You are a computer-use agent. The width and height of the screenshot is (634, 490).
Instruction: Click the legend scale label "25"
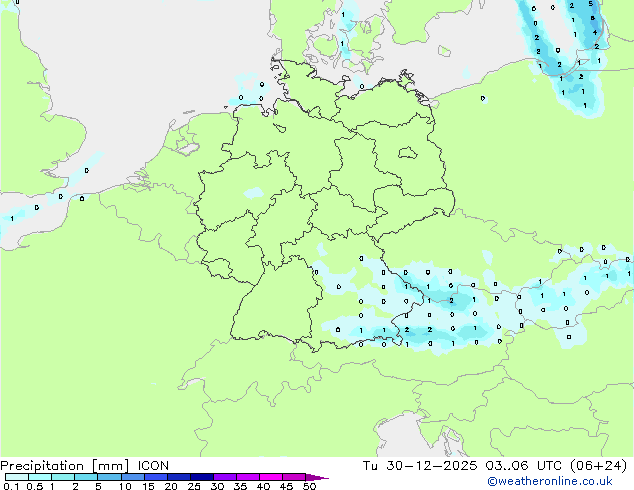click(194, 486)
